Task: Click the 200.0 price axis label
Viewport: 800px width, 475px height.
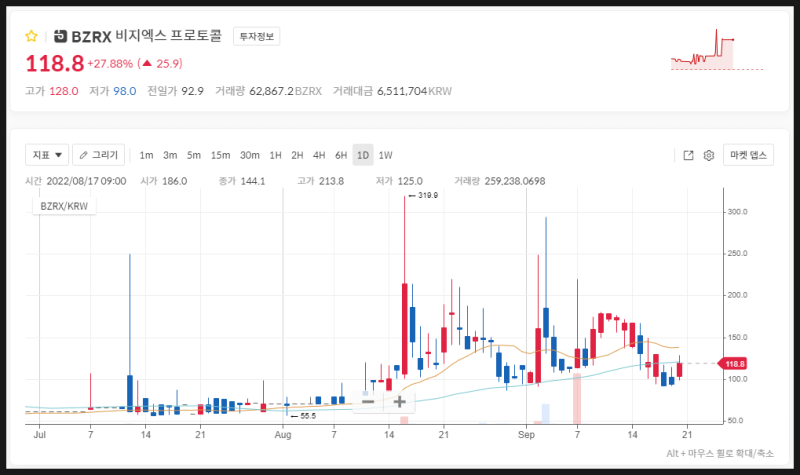Action: point(737,295)
